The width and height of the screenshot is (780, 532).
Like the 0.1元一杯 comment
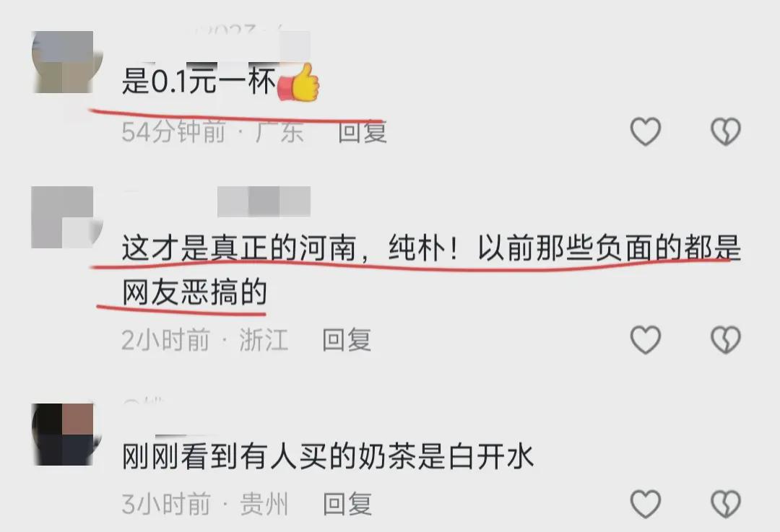tap(645, 132)
